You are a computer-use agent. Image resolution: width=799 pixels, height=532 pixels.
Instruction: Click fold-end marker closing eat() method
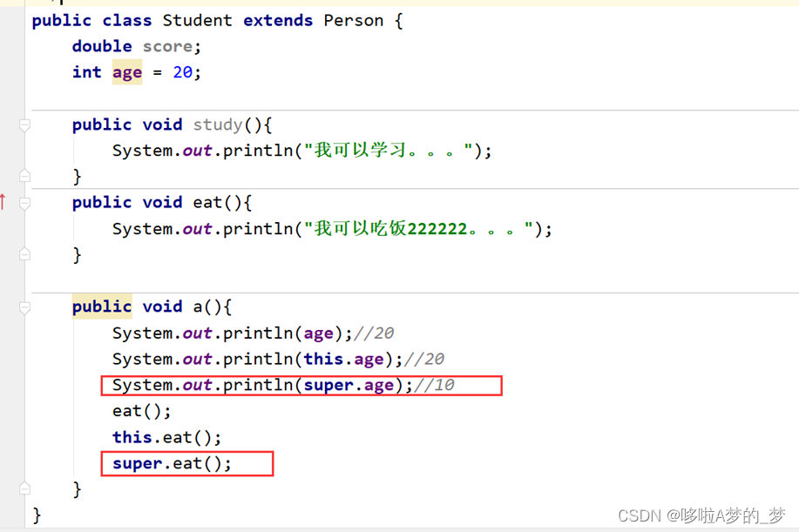(24, 254)
